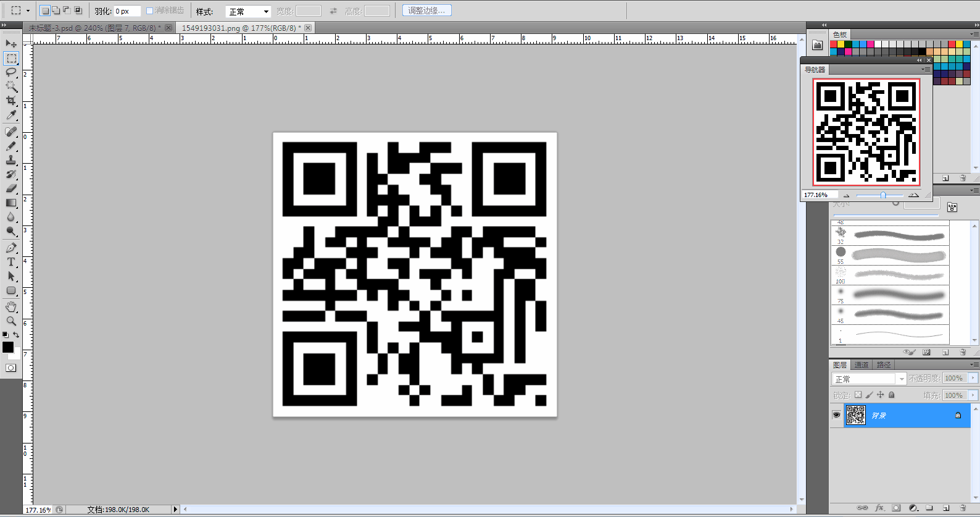The image size is (980, 517).
Task: Expand the 不透明度 opacity slider arrow
Action: (973, 378)
